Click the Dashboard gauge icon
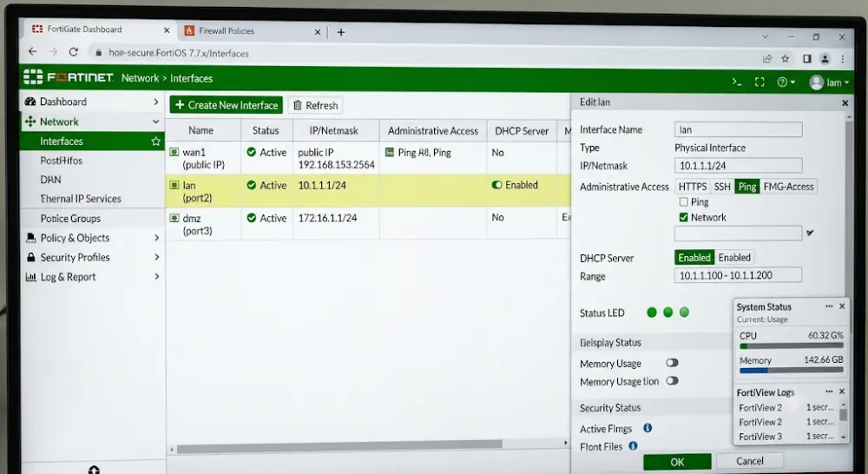Image resolution: width=868 pixels, height=474 pixels. point(30,102)
